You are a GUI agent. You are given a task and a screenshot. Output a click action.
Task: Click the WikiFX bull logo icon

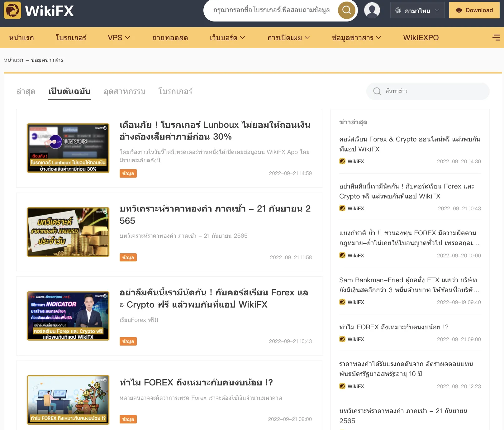(12, 10)
